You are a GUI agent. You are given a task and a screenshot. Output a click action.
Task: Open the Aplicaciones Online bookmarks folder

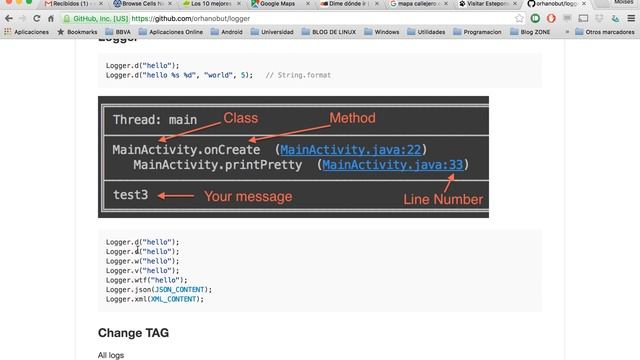tap(171, 32)
